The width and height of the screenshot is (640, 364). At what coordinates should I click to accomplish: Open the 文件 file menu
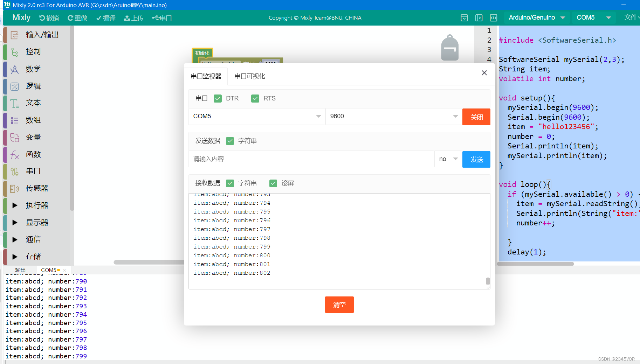[632, 17]
